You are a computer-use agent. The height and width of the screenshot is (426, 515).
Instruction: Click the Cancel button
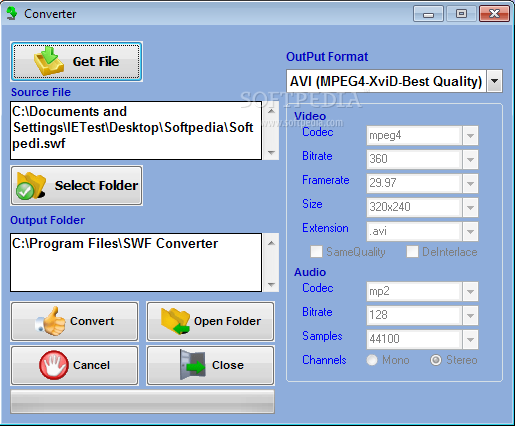tap(75, 365)
